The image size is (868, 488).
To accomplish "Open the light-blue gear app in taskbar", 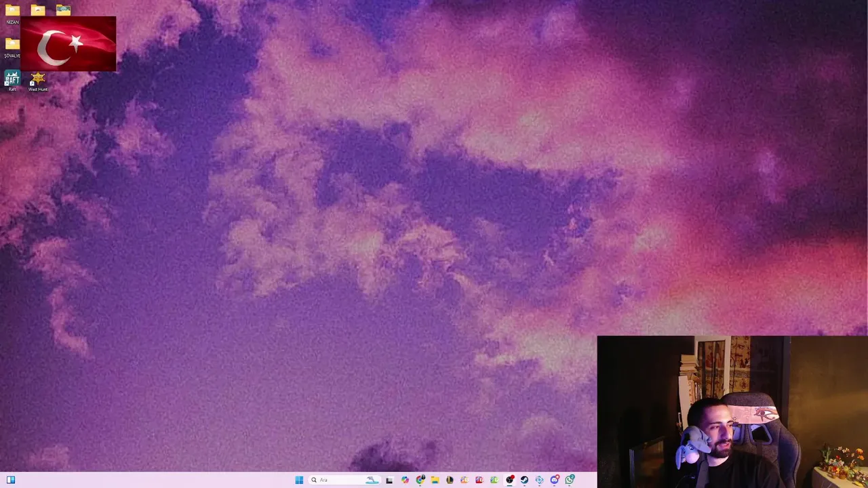I will [x=539, y=480].
